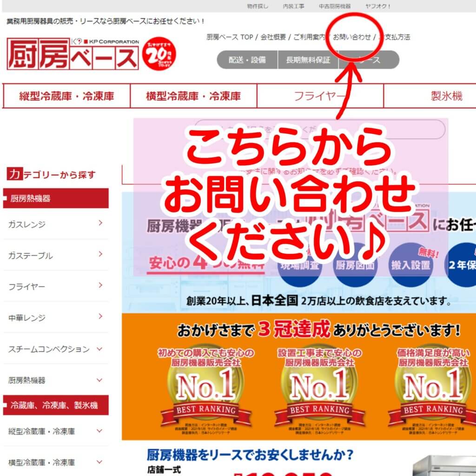Select the 縦型冷蔵庫・冷凍庫 main tab

(66, 96)
